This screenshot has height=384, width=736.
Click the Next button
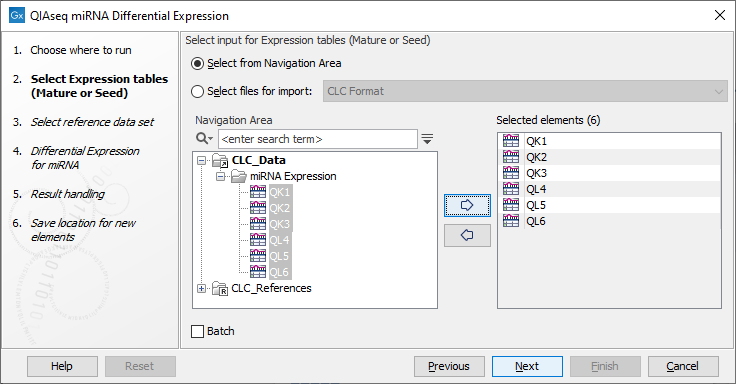pyautogui.click(x=527, y=366)
